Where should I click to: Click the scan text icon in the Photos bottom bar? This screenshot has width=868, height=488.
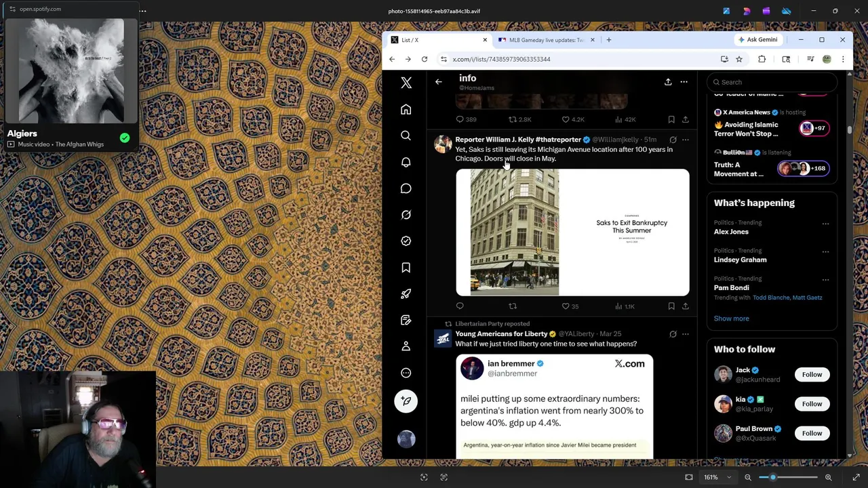443,477
